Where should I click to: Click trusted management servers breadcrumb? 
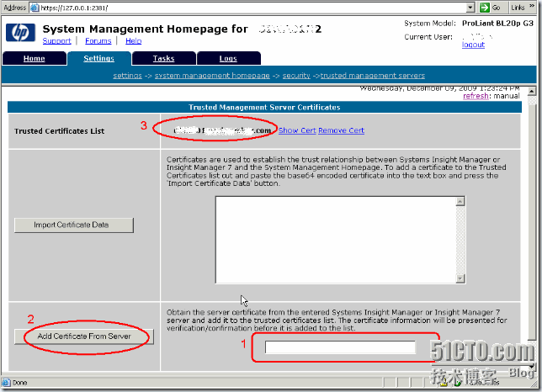(x=373, y=76)
